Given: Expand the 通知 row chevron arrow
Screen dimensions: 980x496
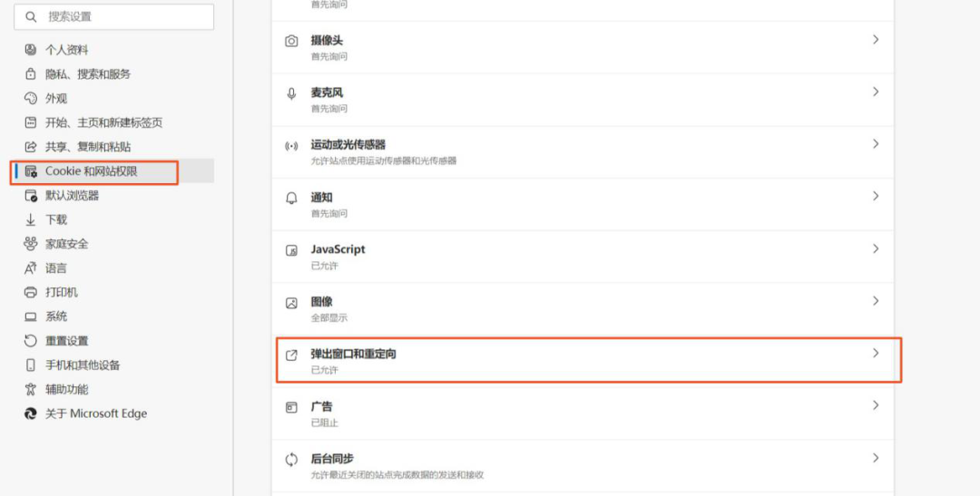Looking at the screenshot, I should 876,196.
